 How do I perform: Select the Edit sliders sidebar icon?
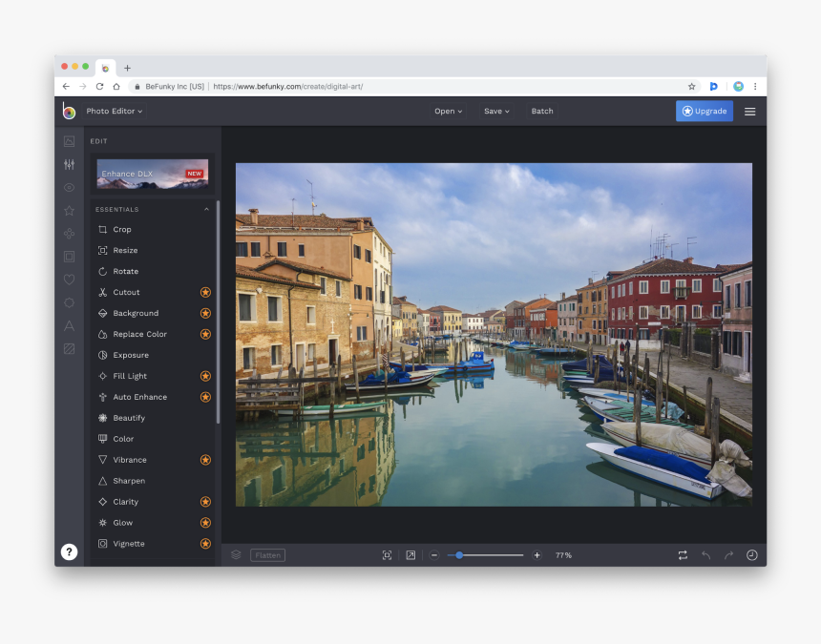coord(69,164)
